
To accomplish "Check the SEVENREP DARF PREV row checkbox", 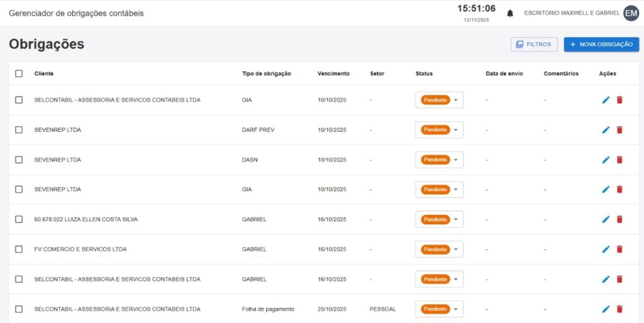I will click(x=19, y=130).
